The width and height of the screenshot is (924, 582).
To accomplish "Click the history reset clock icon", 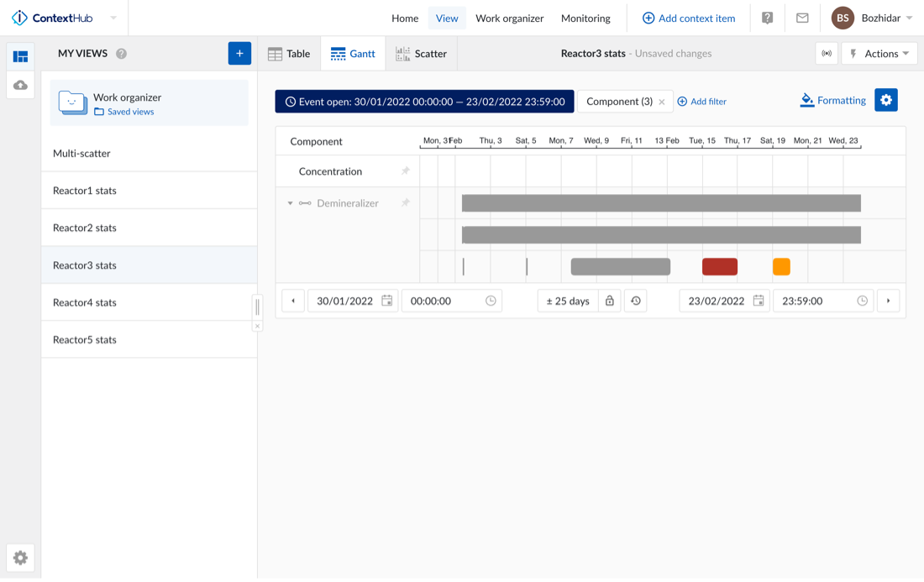I will [x=636, y=301].
